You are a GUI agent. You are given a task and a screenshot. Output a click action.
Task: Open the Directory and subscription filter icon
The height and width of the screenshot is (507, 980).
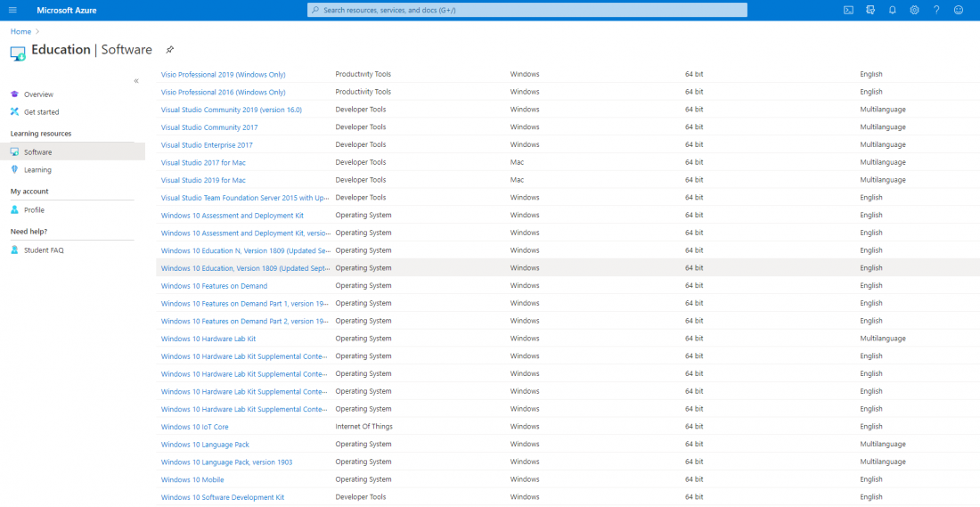click(870, 10)
